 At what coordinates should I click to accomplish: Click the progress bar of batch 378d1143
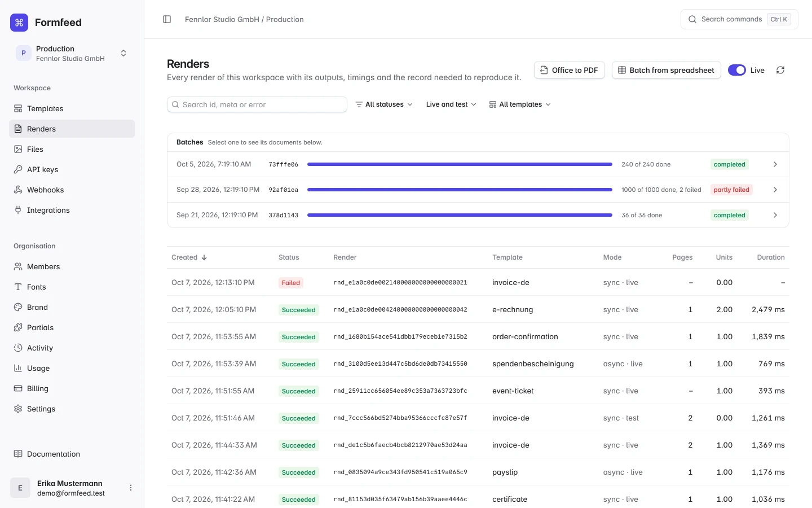(x=460, y=215)
